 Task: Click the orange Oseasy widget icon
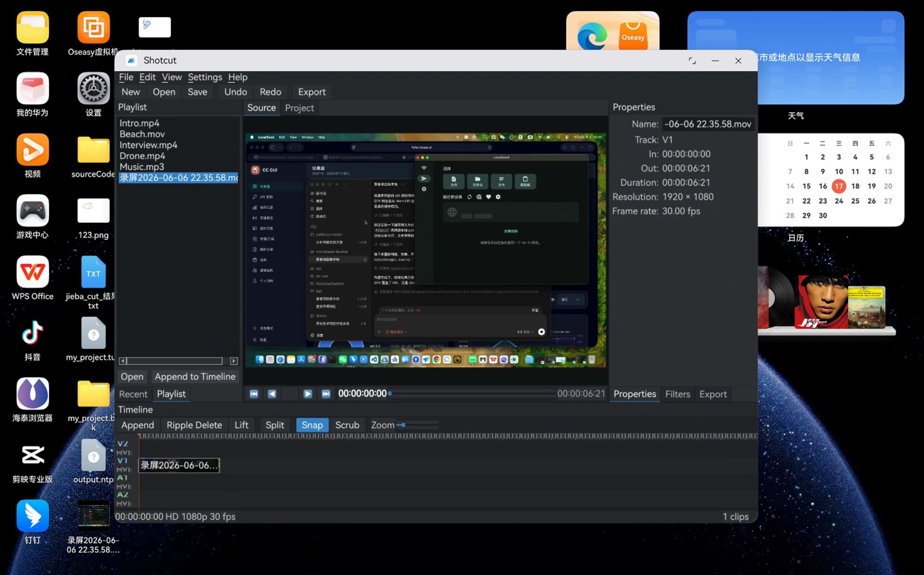[x=633, y=36]
